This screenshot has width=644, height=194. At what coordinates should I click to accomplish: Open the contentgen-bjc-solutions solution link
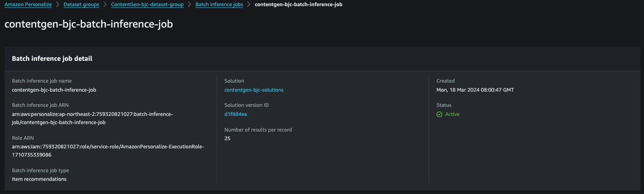coord(254,90)
